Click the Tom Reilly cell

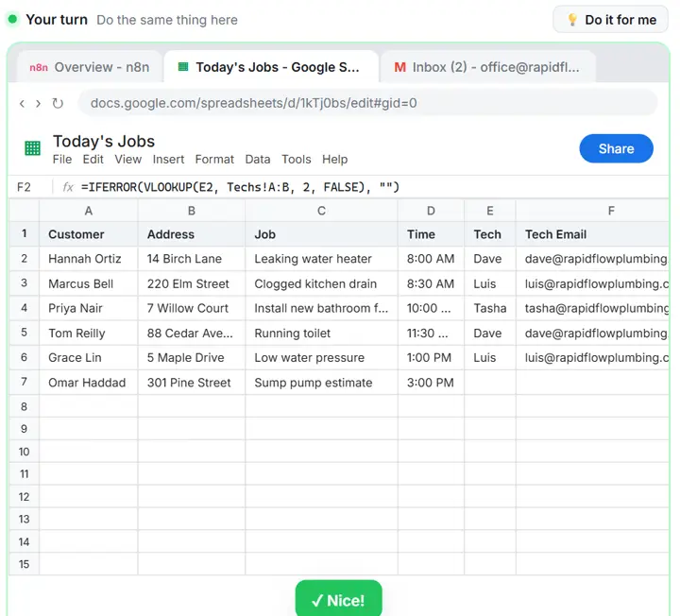(x=89, y=334)
